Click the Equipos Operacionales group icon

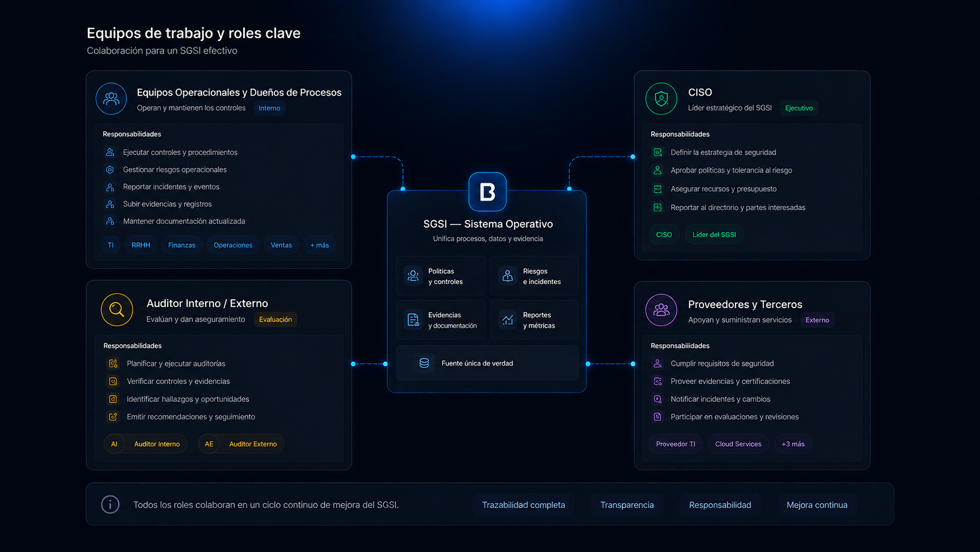pyautogui.click(x=111, y=99)
